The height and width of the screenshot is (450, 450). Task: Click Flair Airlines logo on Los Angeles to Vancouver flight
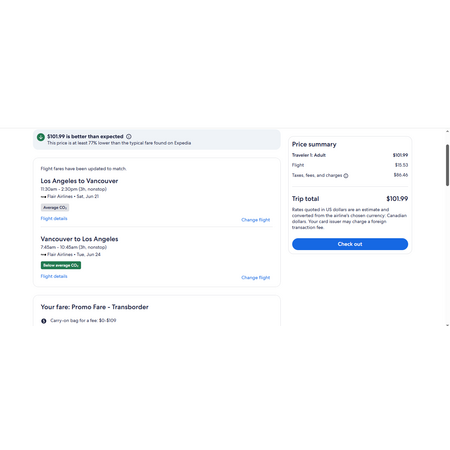(43, 197)
